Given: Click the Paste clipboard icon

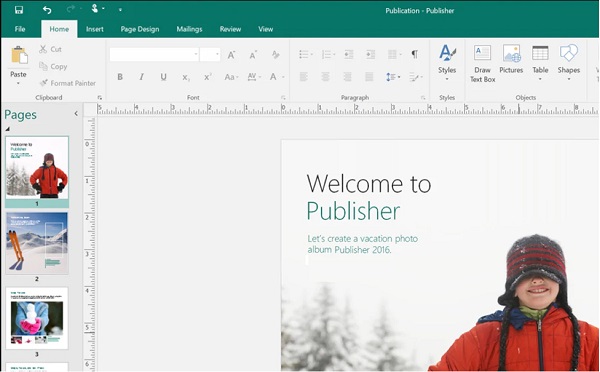Looking at the screenshot, I should click(19, 55).
